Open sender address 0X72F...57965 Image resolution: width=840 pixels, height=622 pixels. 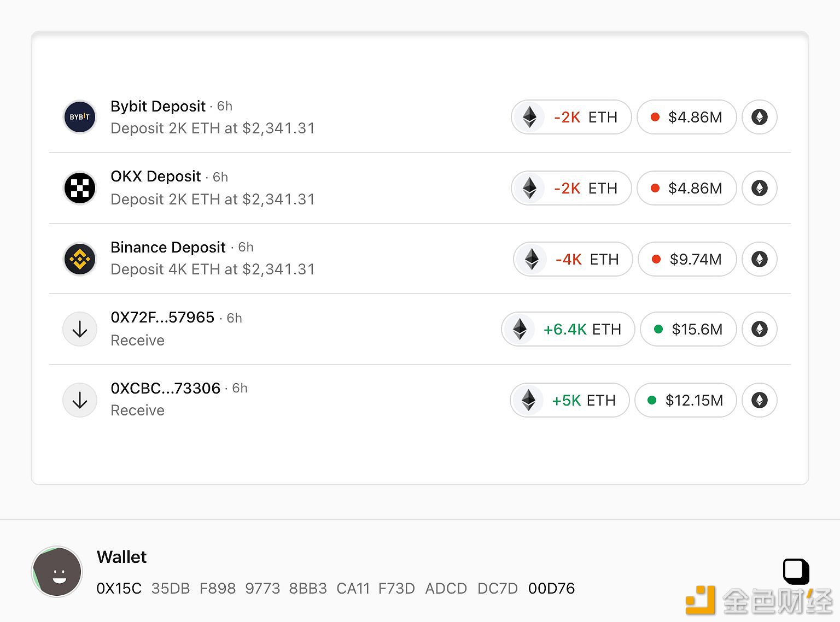[162, 318]
